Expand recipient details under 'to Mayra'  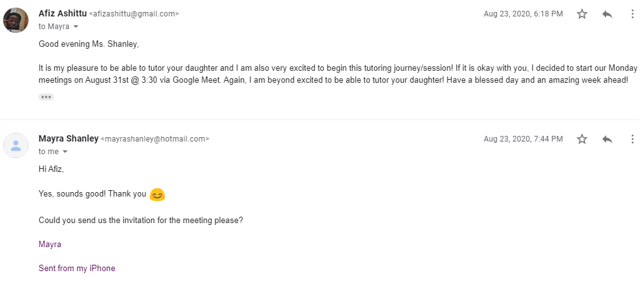(76, 27)
